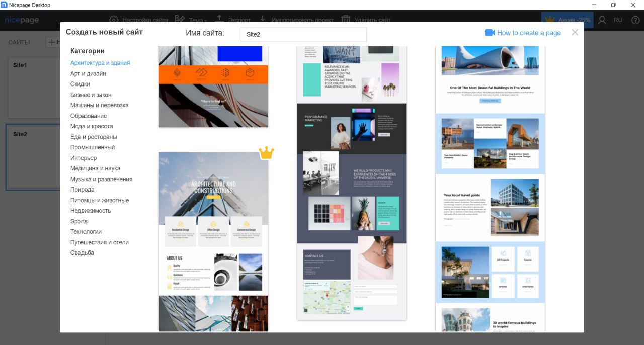Choose the Музыка и развлечения category
Viewport: 644px width, 345px height.
(x=101, y=179)
